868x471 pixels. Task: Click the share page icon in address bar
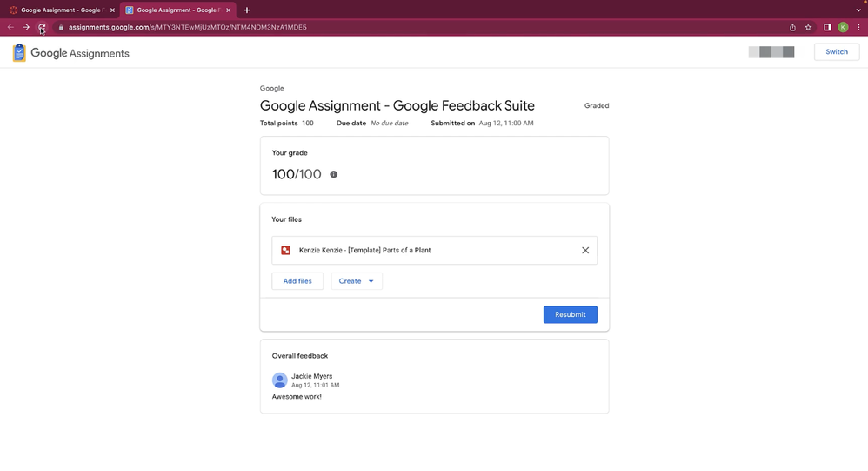click(792, 27)
